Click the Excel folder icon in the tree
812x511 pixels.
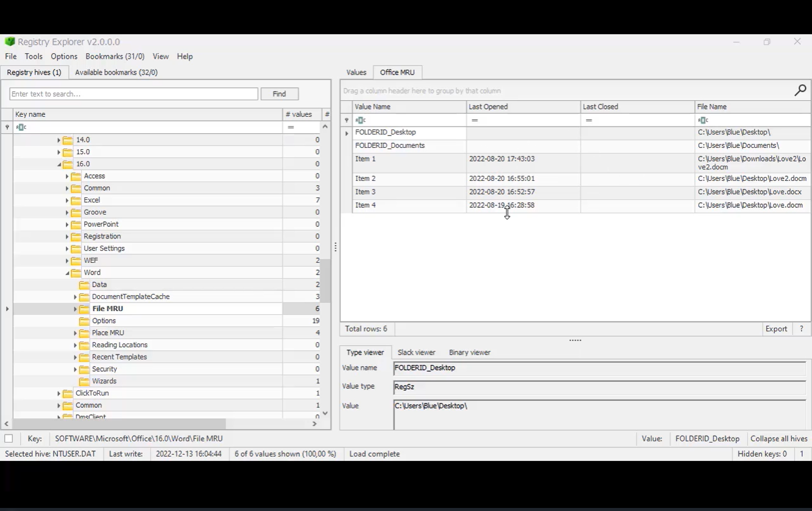76,200
